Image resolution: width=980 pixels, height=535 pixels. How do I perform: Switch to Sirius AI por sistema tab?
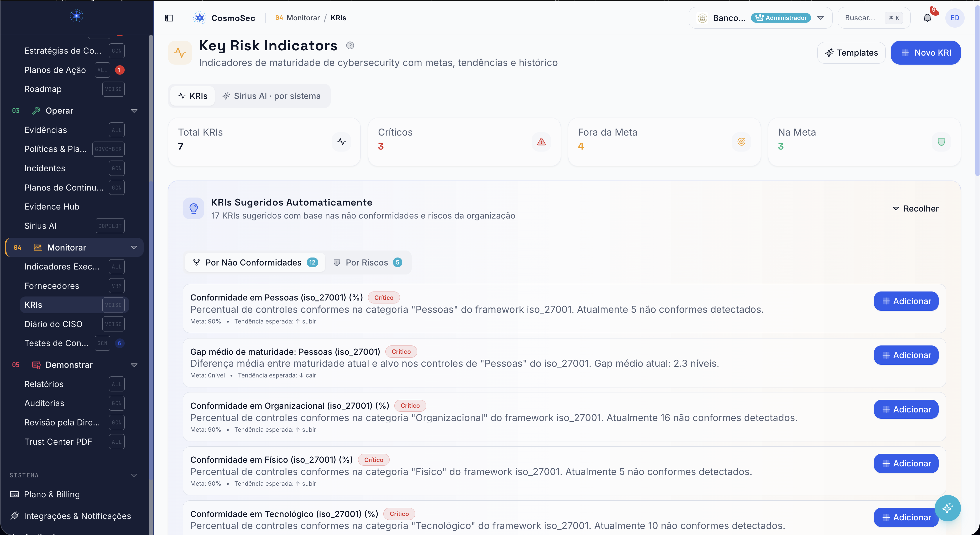coord(272,96)
